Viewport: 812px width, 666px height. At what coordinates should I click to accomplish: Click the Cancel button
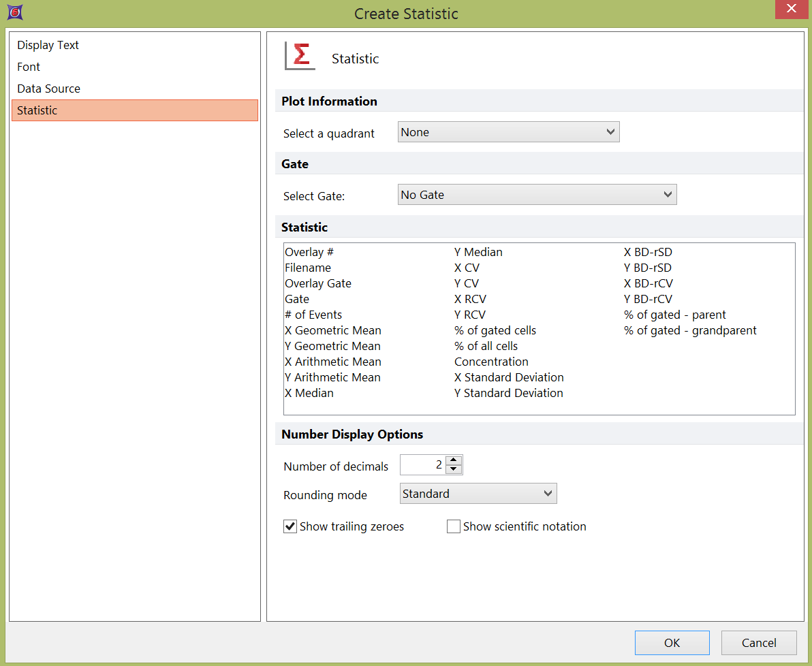[759, 643]
